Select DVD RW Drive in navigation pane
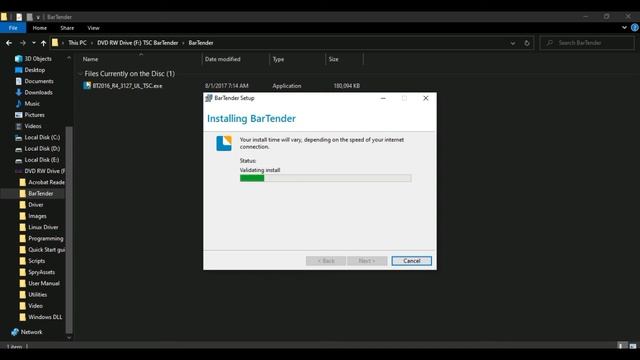Viewport: 640px width, 360px height. coord(44,171)
